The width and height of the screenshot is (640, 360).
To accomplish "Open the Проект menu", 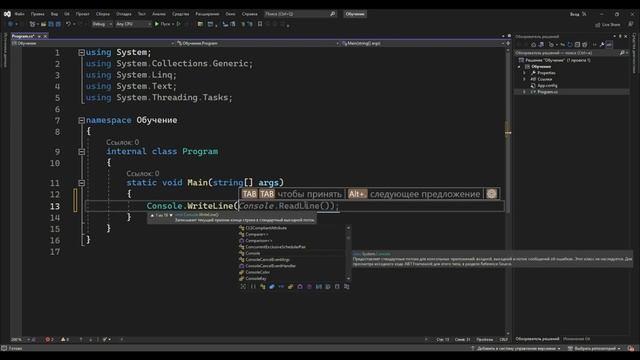I will click(82, 14).
